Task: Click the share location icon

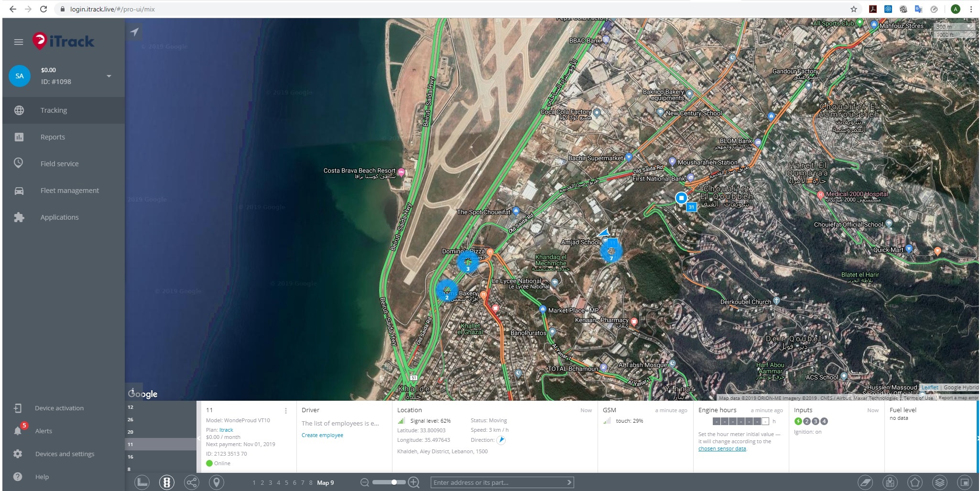Action: [192, 482]
